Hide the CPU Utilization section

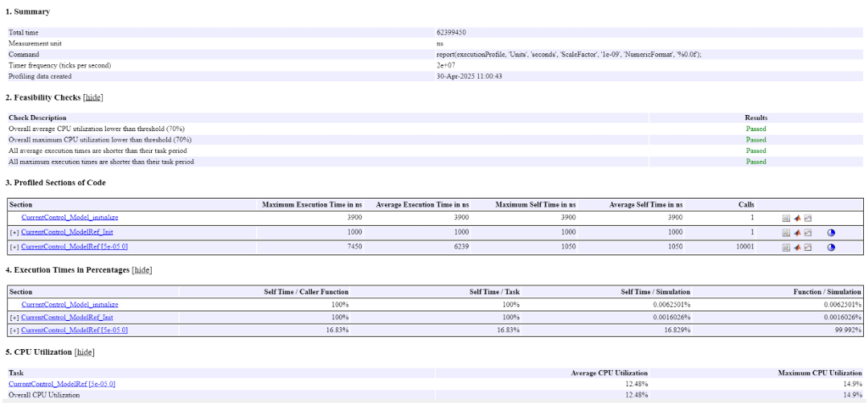(84, 352)
